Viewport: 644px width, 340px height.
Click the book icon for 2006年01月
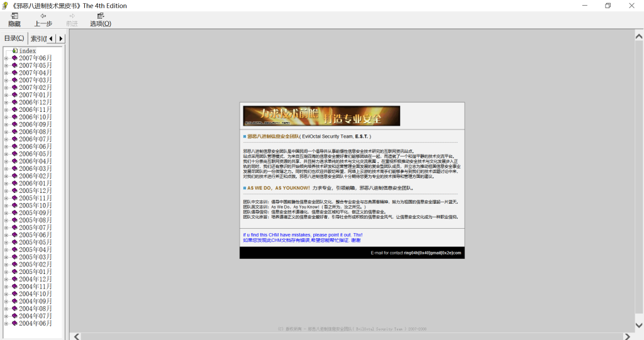pyautogui.click(x=14, y=184)
